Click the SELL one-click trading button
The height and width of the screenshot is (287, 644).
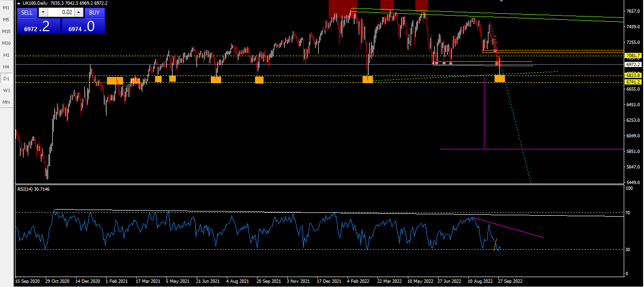point(27,13)
